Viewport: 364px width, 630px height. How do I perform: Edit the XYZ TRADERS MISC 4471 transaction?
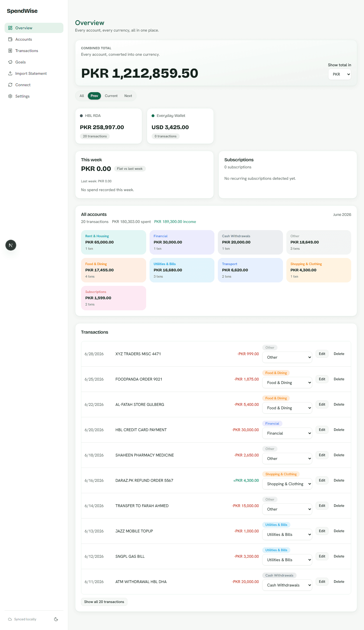coord(322,354)
